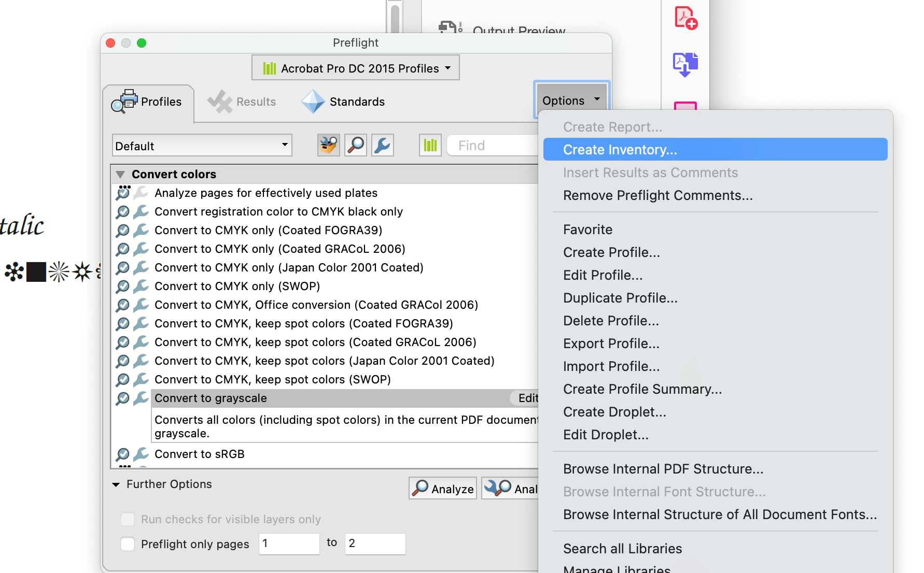
Task: Click the Output Preview tool icon behind dialog
Action: pyautogui.click(x=451, y=27)
